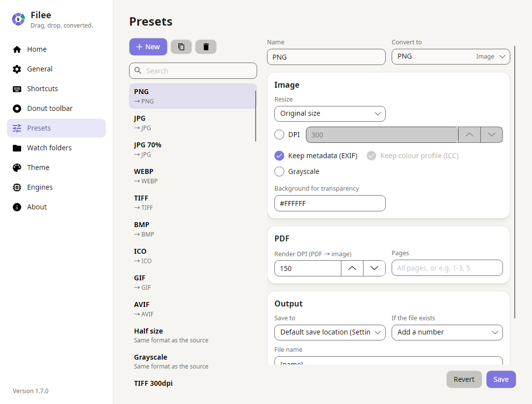Click the image DPI 300 field
The height and width of the screenshot is (404, 532).
(x=382, y=135)
